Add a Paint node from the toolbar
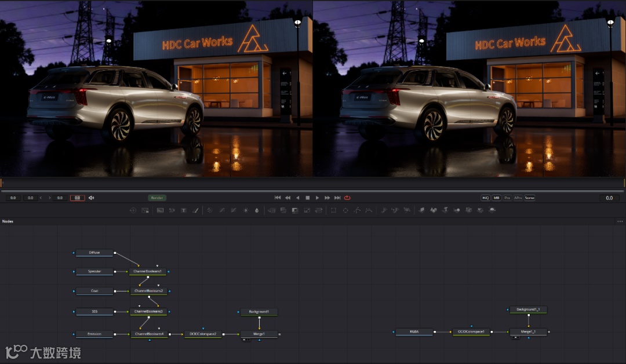The height and width of the screenshot is (364, 626). coord(195,210)
